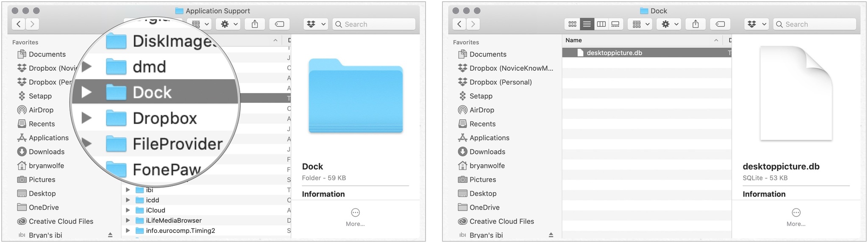
Task: Click Share icon in Dock window toolbar
Action: tap(696, 24)
